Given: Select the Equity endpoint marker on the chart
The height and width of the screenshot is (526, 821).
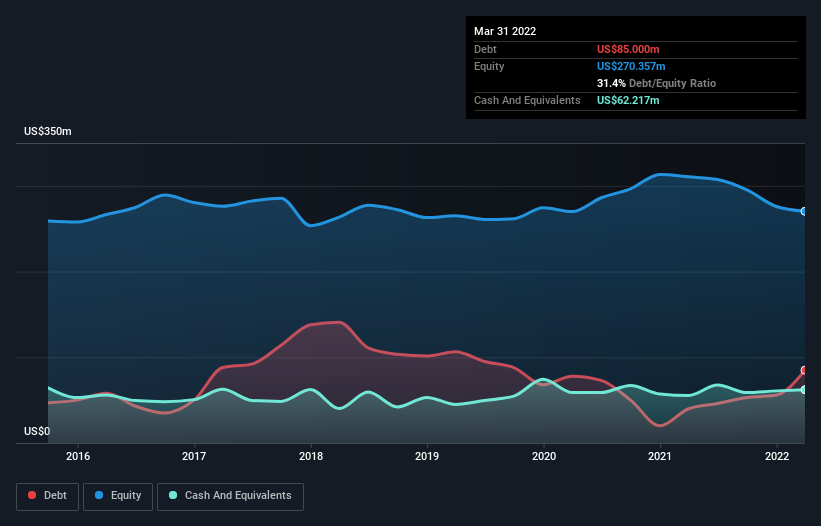Looking at the screenshot, I should pos(804,211).
